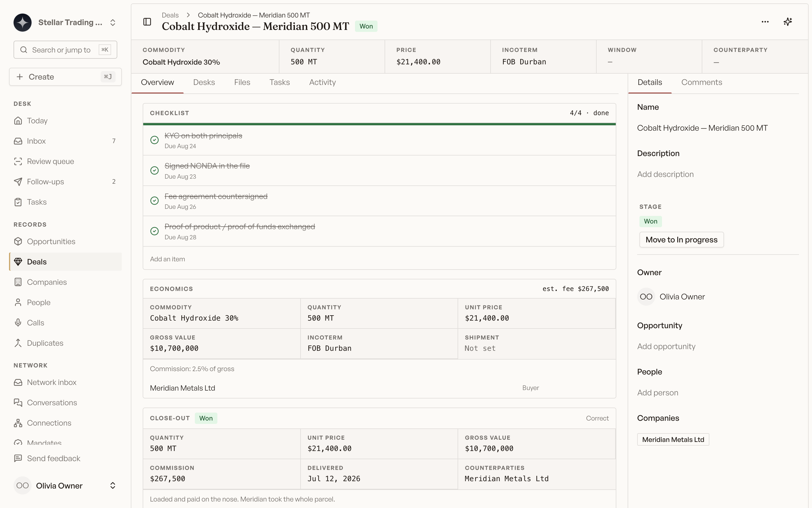Click Deals in the breadcrumb
The height and width of the screenshot is (508, 812).
click(x=170, y=15)
